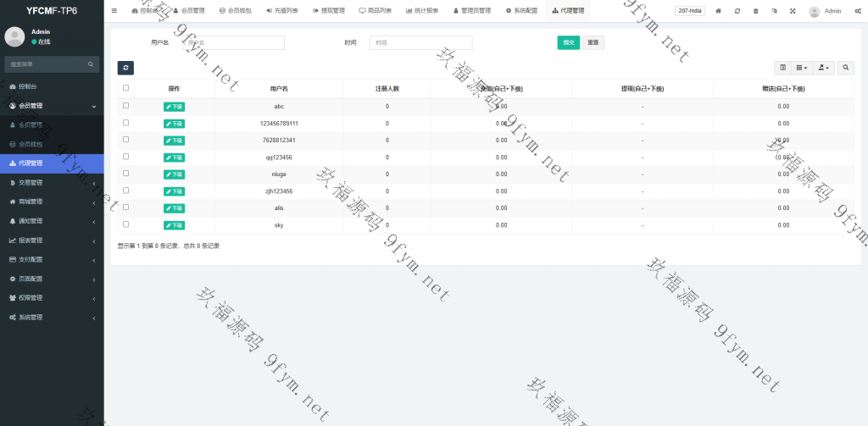This screenshot has width=868, height=426.
Task: Click the green 提交 submit button
Action: (569, 42)
